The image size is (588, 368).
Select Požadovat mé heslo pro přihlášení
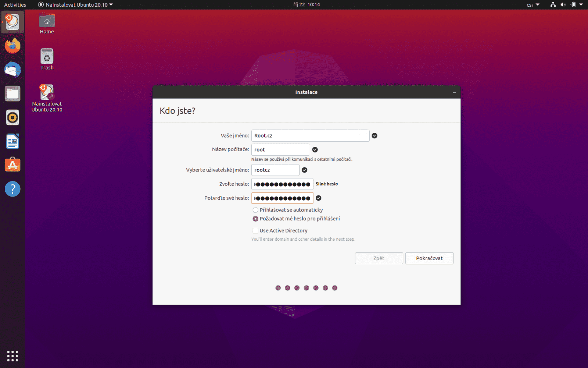tap(255, 219)
